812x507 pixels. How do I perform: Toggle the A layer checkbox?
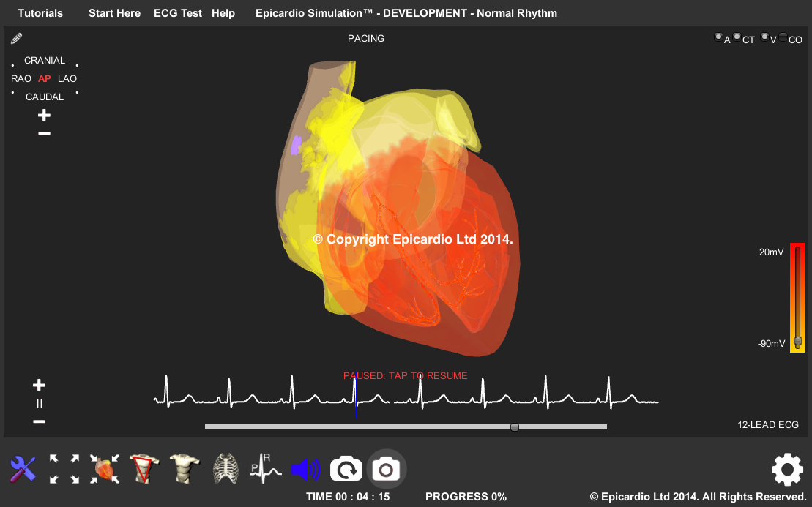click(718, 37)
